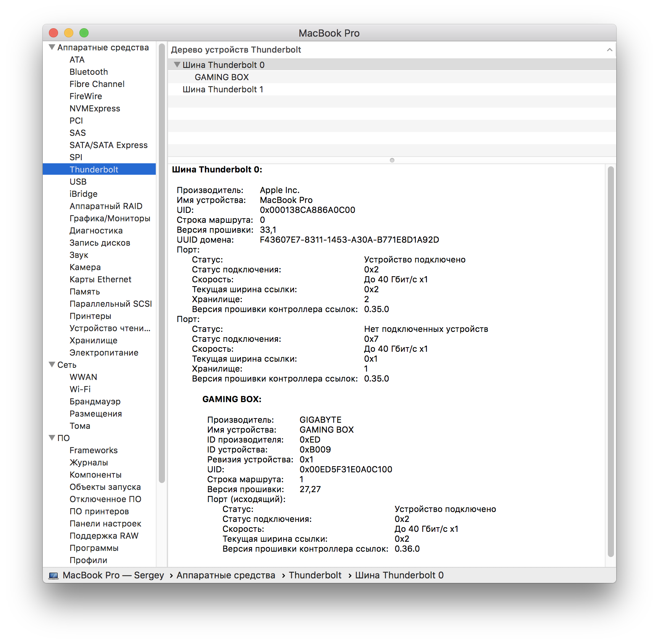
Task: Collapse the Аппаратные средства section
Action: pyautogui.click(x=52, y=47)
